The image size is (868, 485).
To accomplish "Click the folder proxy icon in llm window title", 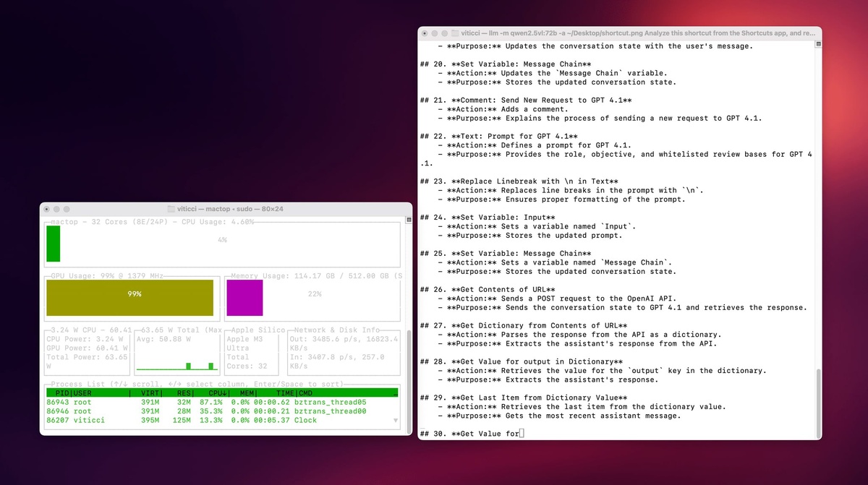I will point(455,33).
